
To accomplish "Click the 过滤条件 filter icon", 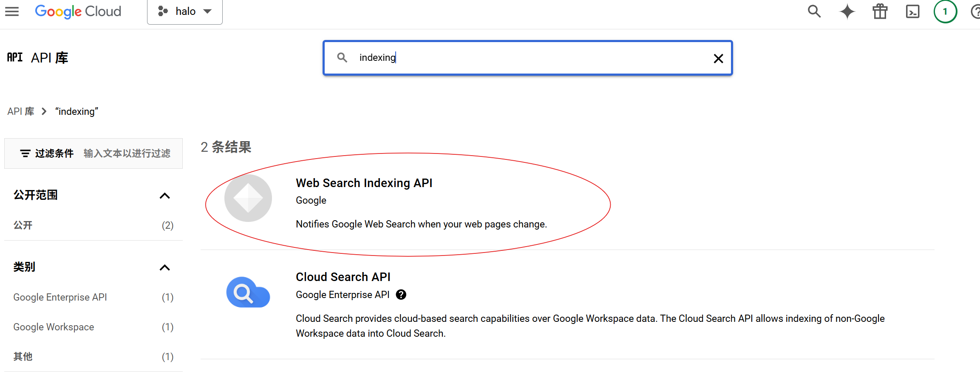I will coord(25,153).
